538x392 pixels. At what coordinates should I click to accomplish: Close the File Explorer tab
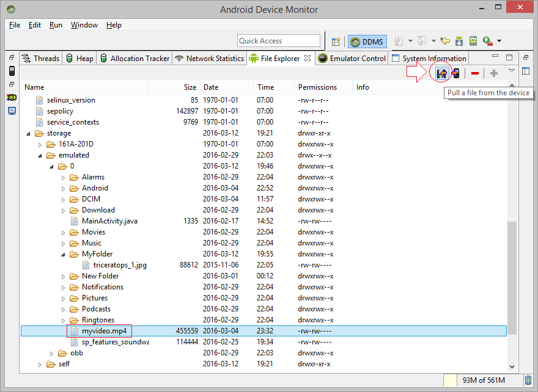point(308,58)
